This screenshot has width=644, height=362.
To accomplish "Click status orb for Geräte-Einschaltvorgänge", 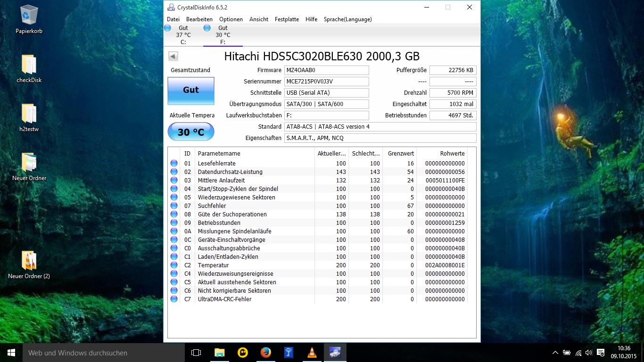I will (x=174, y=240).
